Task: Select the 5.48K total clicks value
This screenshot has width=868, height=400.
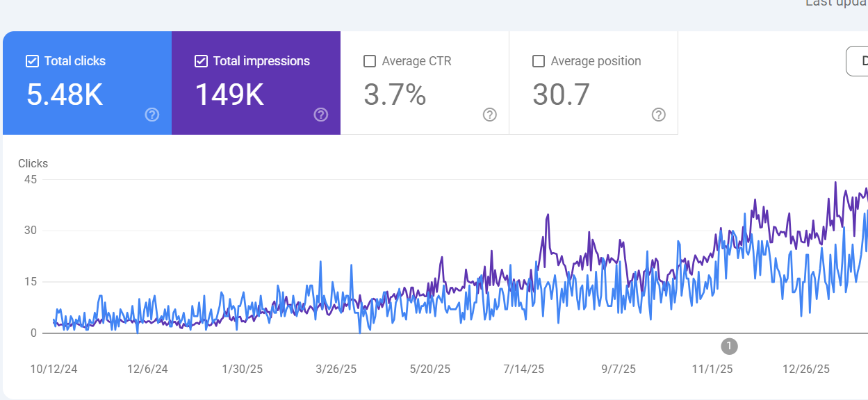Action: [x=65, y=94]
